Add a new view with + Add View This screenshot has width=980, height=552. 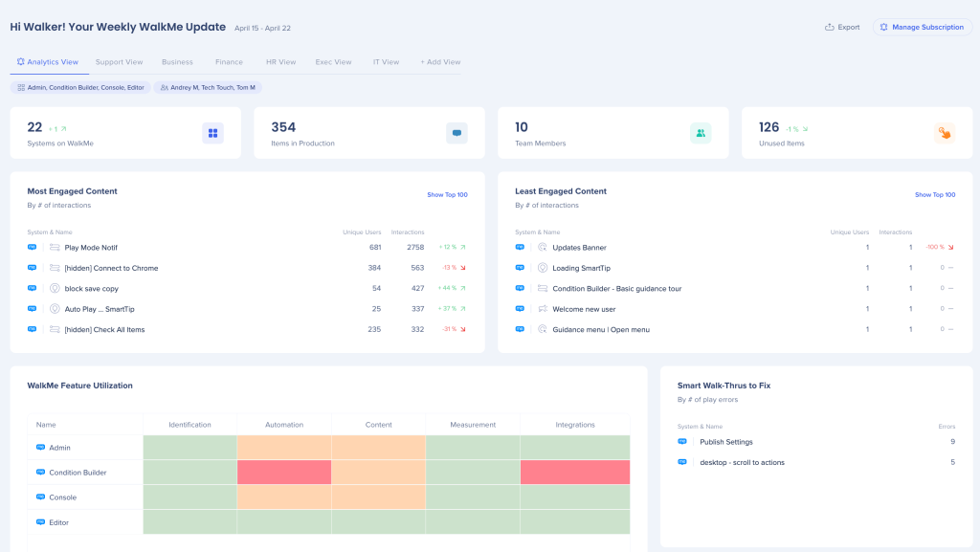[x=440, y=62]
